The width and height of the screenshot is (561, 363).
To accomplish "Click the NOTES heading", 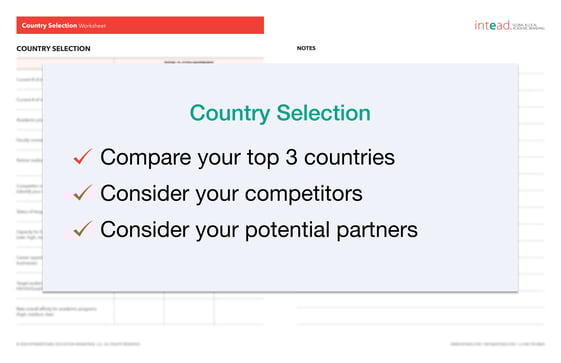I will click(306, 48).
